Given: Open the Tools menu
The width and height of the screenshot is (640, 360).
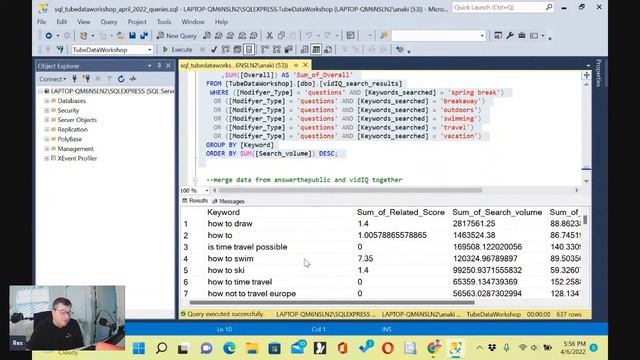Looking at the screenshot, I should (x=164, y=22).
